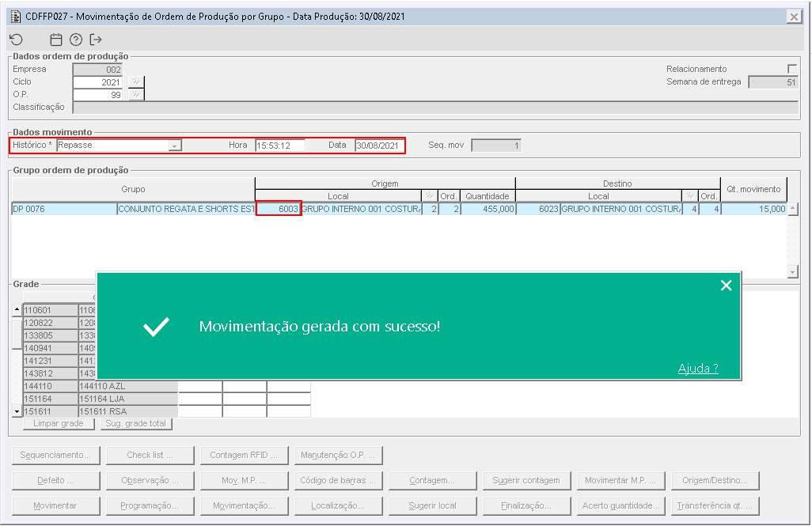
Task: Click the Contagem RFID ... button
Action: coord(244,455)
